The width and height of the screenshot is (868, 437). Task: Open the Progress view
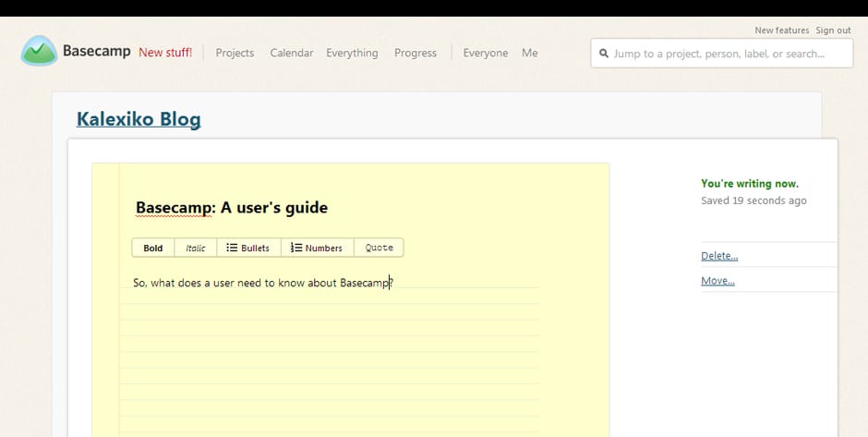tap(416, 53)
